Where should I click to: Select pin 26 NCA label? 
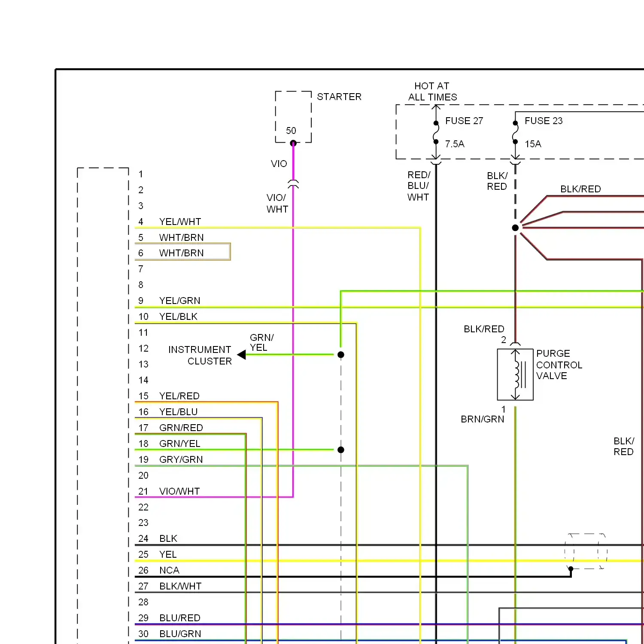coord(169,570)
